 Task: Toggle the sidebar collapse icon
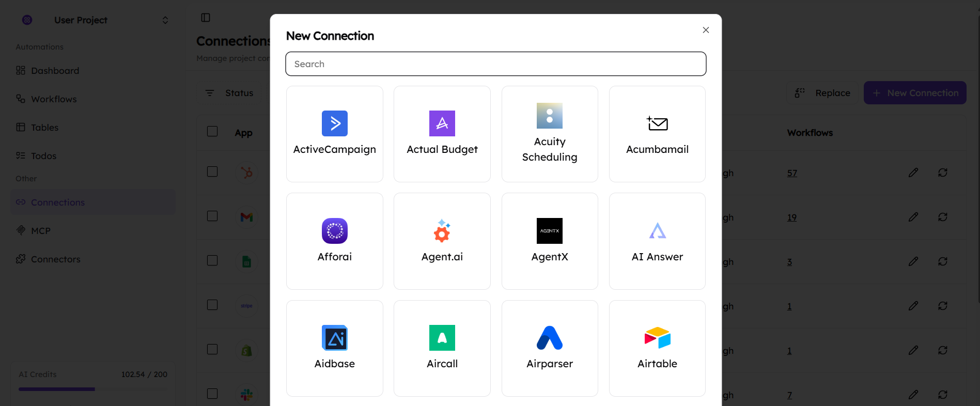coord(206,18)
